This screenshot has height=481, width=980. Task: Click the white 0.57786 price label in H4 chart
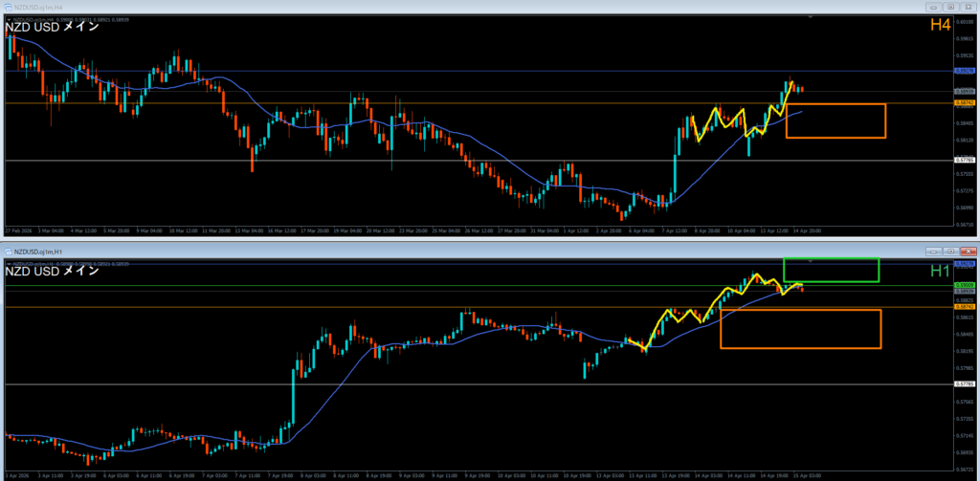point(965,160)
